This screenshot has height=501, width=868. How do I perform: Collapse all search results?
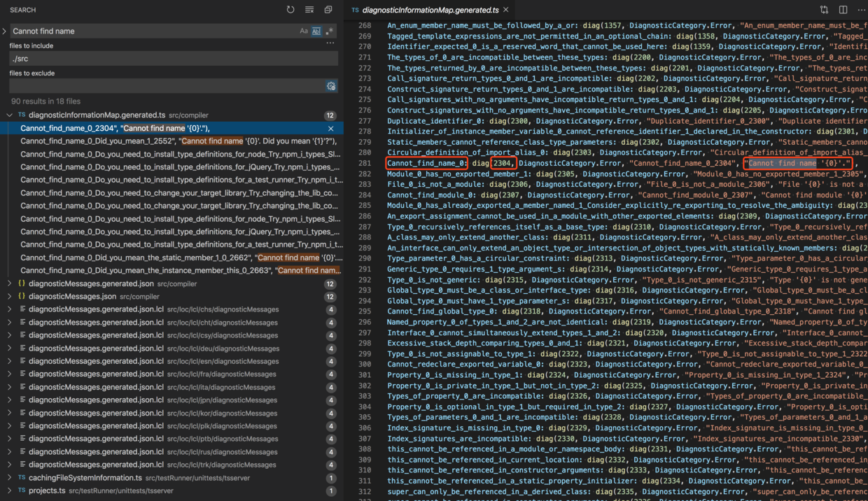pos(328,10)
